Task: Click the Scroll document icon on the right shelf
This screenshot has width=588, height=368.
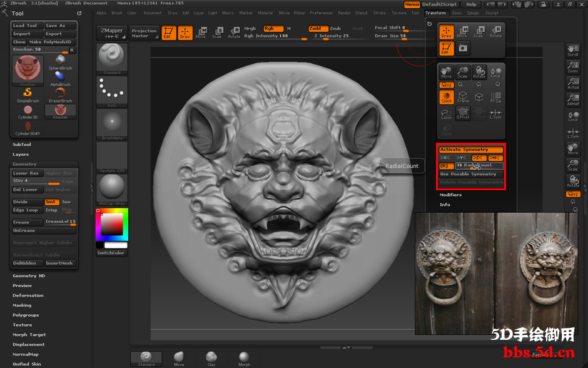Action: coord(572,51)
